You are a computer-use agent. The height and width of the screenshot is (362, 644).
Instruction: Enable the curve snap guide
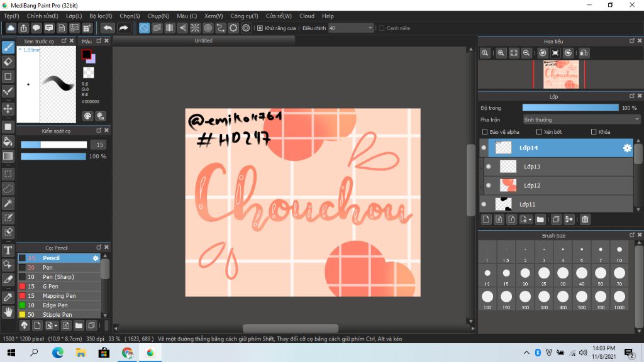coord(221,28)
